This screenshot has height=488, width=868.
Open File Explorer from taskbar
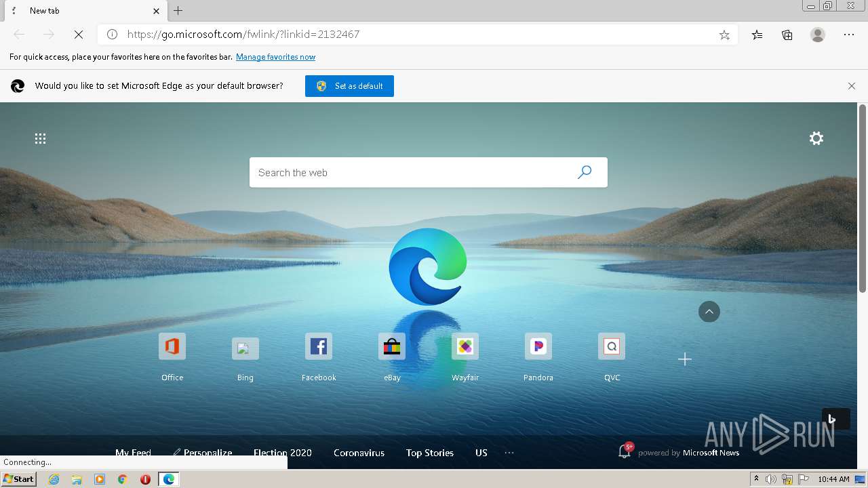click(77, 479)
